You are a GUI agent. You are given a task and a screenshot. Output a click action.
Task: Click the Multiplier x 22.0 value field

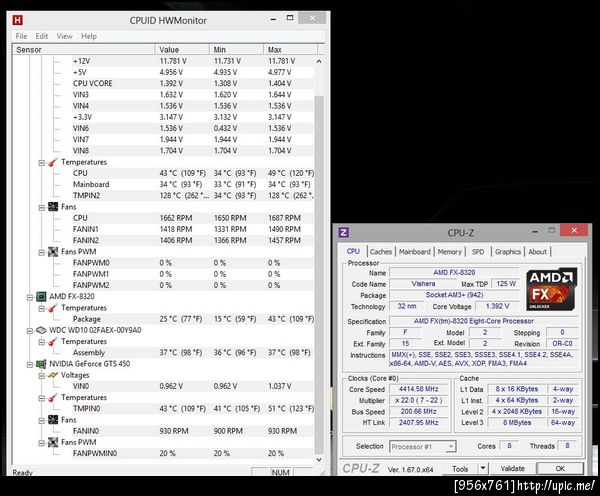click(419, 400)
